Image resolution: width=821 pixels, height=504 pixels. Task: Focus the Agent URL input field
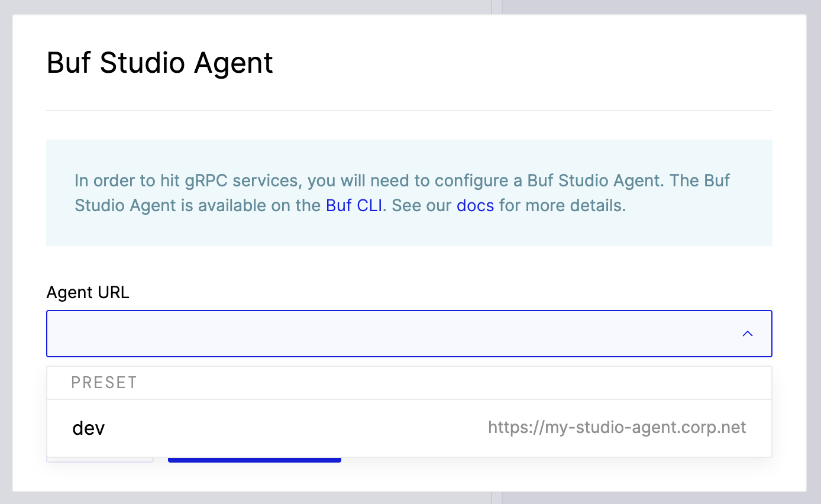click(355, 334)
